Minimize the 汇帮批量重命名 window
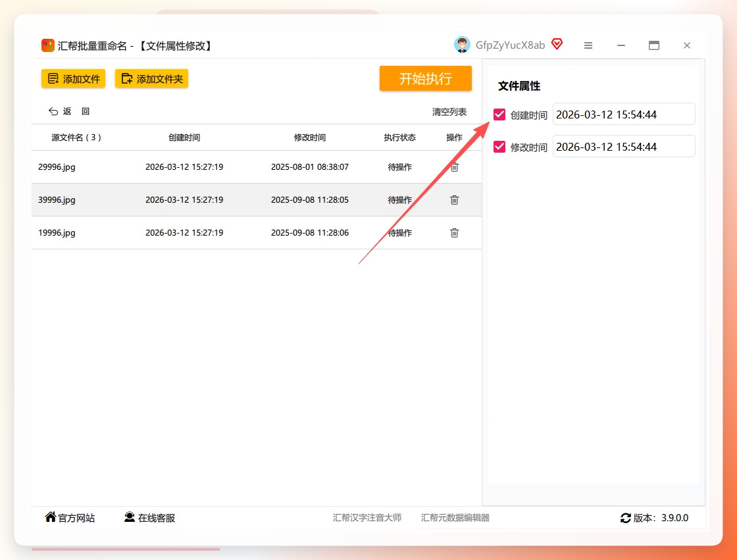This screenshot has height=560, width=737. coord(621,45)
